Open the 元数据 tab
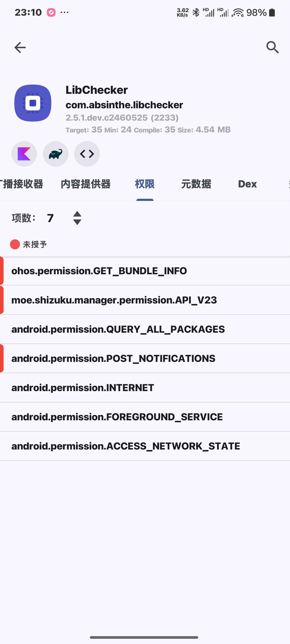Viewport: 290px width, 644px height. coord(196,184)
